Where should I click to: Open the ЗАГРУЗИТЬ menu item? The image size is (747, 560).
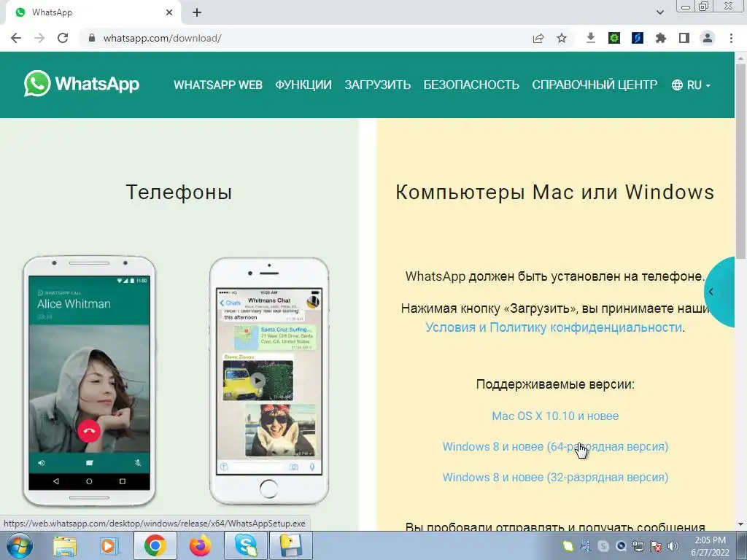point(377,85)
